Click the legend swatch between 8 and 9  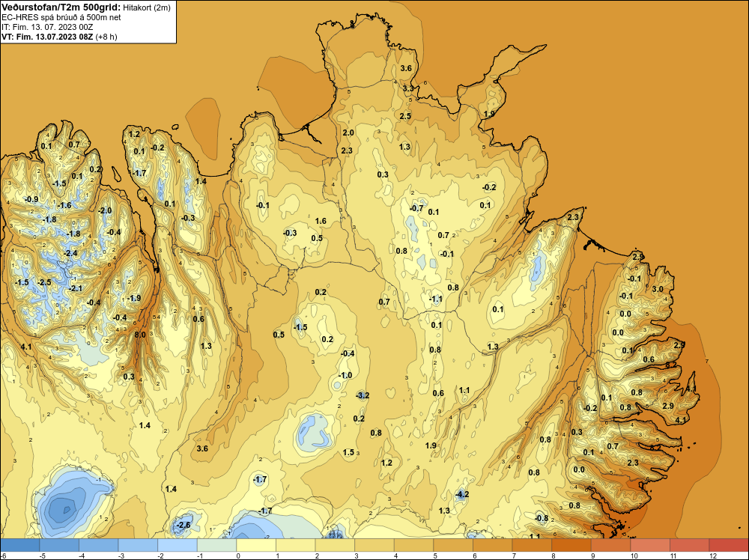point(571,545)
